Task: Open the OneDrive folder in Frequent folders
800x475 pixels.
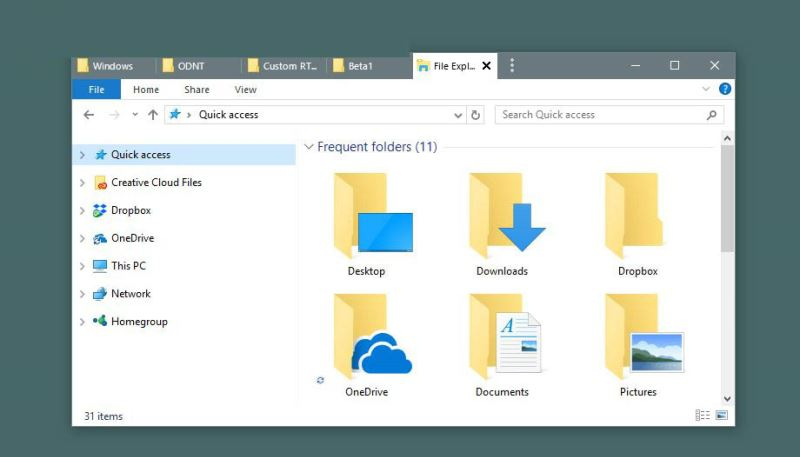Action: point(366,340)
